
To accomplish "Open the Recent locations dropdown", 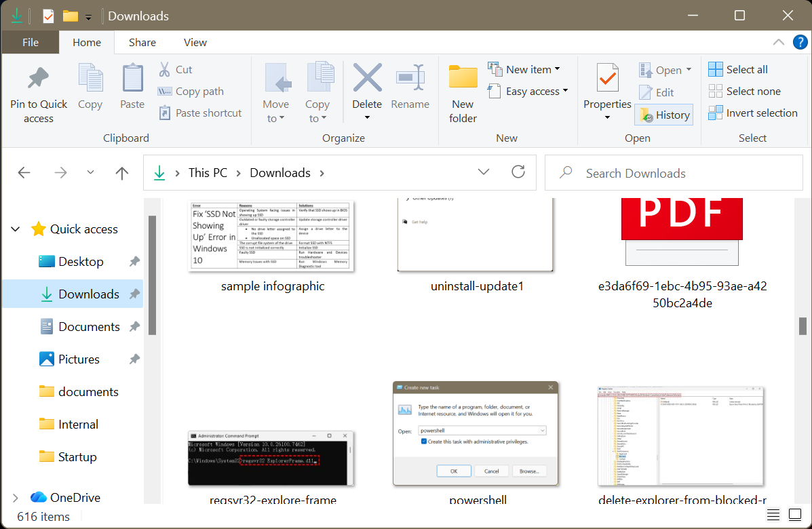I will [91, 172].
